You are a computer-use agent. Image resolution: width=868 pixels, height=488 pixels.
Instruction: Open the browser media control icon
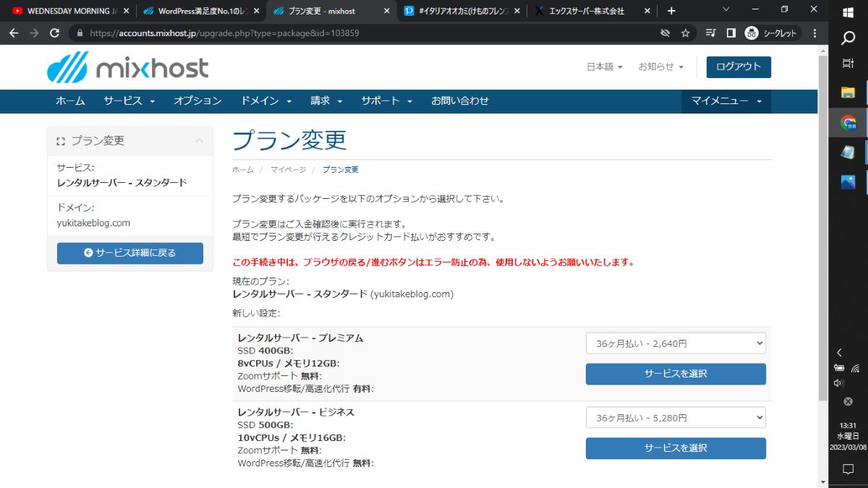(x=710, y=33)
